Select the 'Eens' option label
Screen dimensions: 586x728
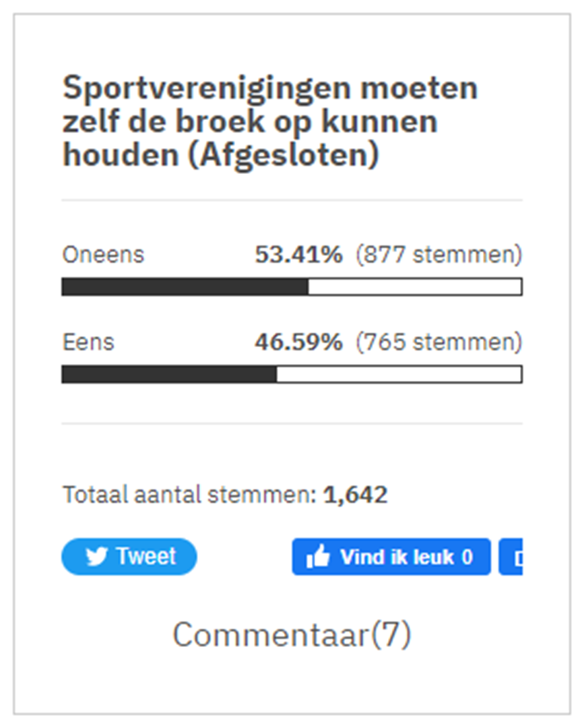coord(88,342)
